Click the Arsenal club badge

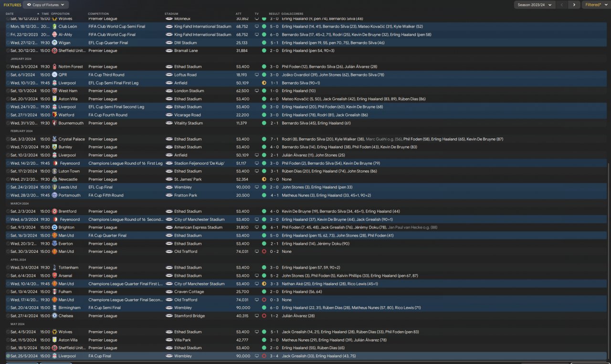54,276
